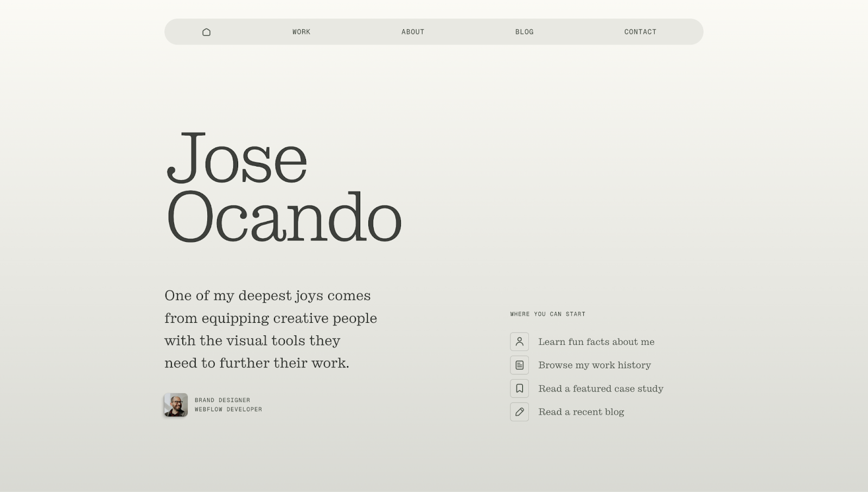Click the 'Jose Ocando' hero heading
The height and width of the screenshot is (492, 868).
coord(282,187)
